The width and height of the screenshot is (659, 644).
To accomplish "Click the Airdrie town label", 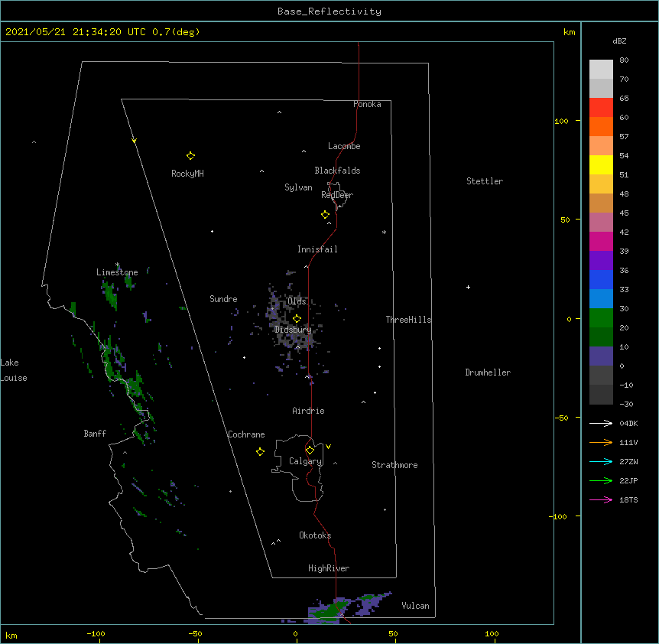I will click(309, 411).
